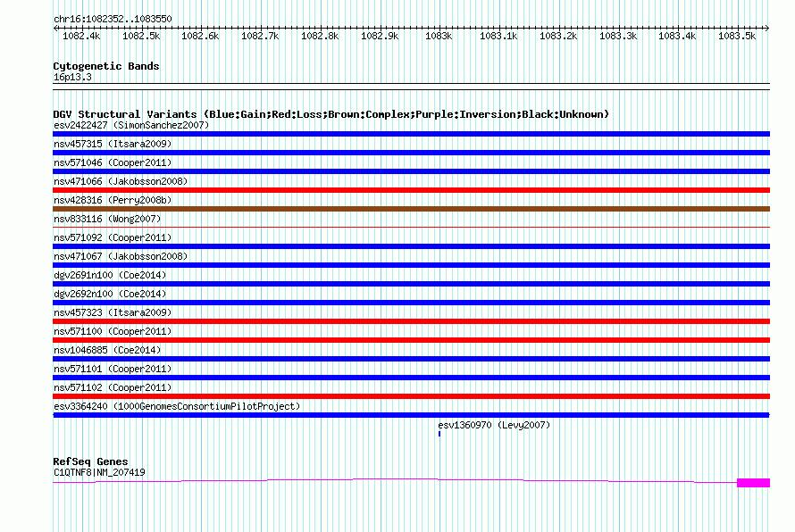Viewport: 795px width, 532px height.
Task: Click the 16p13.3 cytogenetic band line
Action: pos(411,87)
